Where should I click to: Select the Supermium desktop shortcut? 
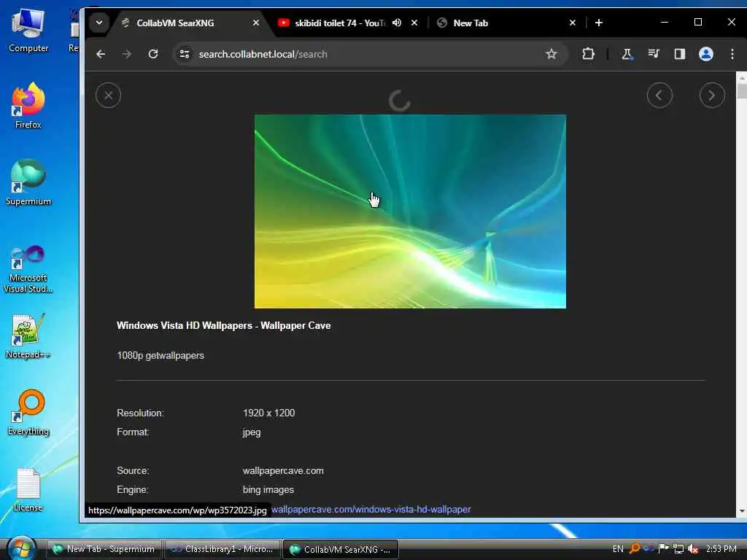coord(28,182)
